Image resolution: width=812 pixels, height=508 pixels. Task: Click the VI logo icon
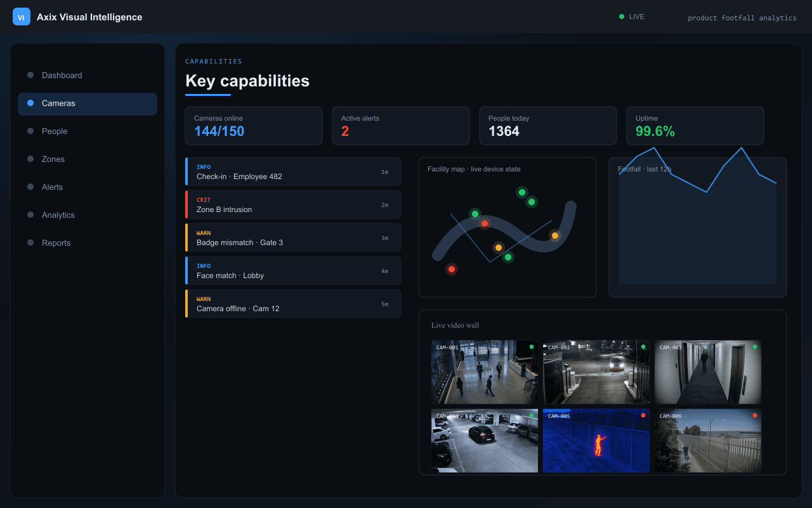click(x=22, y=17)
